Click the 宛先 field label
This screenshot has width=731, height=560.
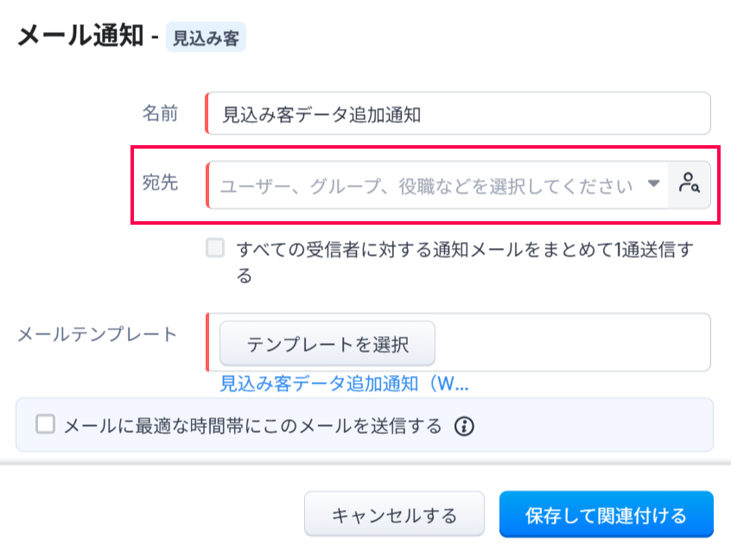pos(160,183)
